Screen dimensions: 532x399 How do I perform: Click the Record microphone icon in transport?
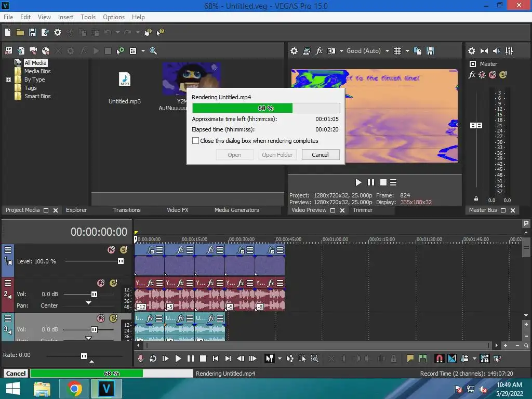point(140,358)
